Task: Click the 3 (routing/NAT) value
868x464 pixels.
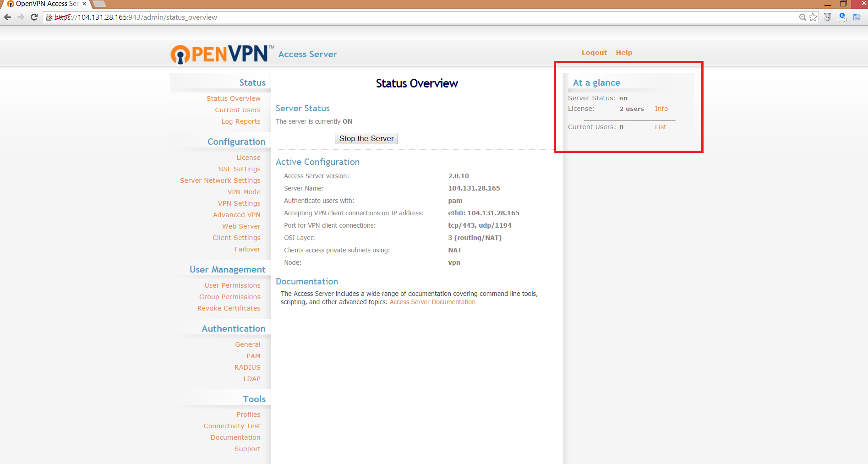Action: click(x=475, y=238)
